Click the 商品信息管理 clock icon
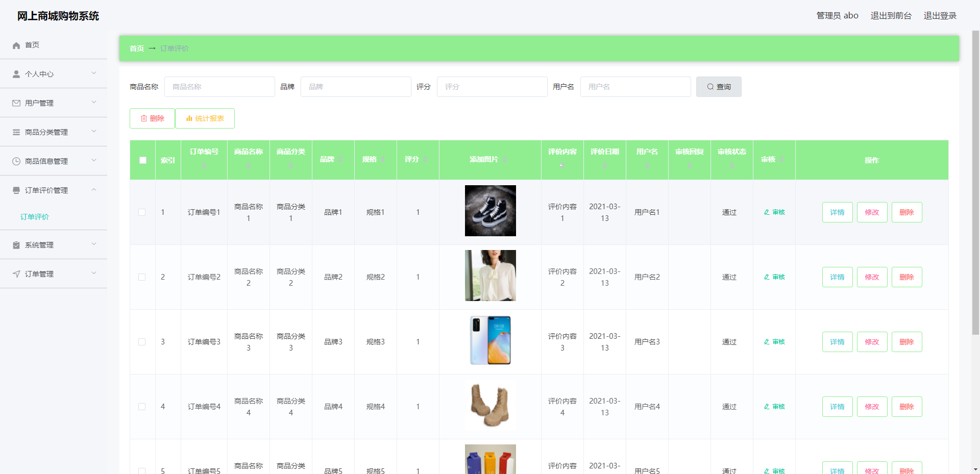 16,161
